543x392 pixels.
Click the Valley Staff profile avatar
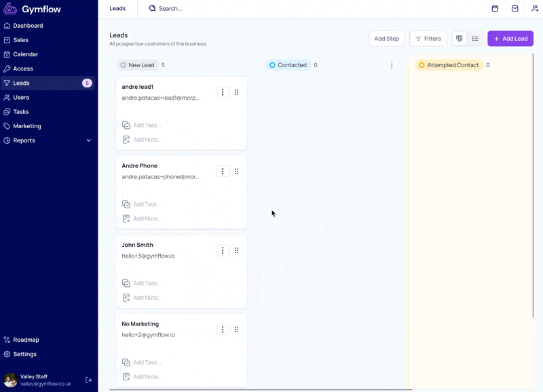[x=10, y=380]
